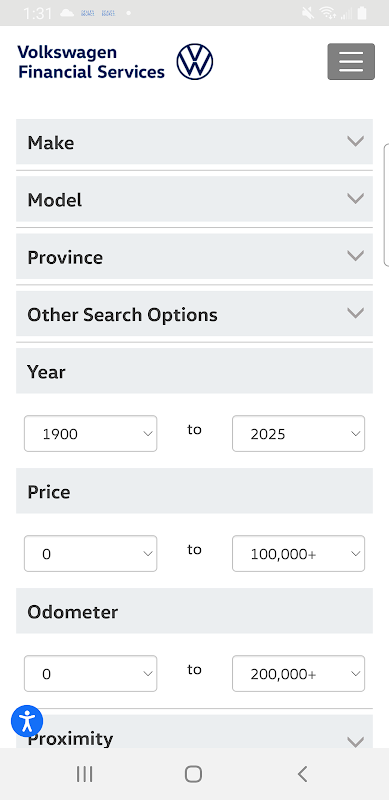Open the maximum year 2025 dropdown
This screenshot has height=800, width=389.
299,434
